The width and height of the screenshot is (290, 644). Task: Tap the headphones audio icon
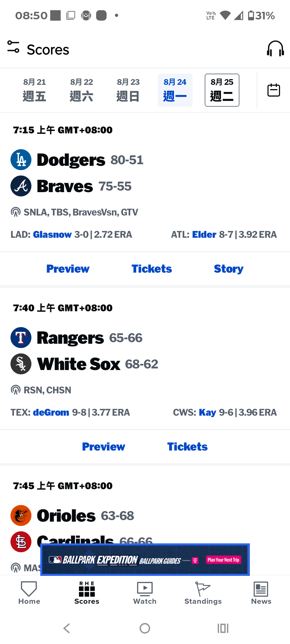(275, 49)
